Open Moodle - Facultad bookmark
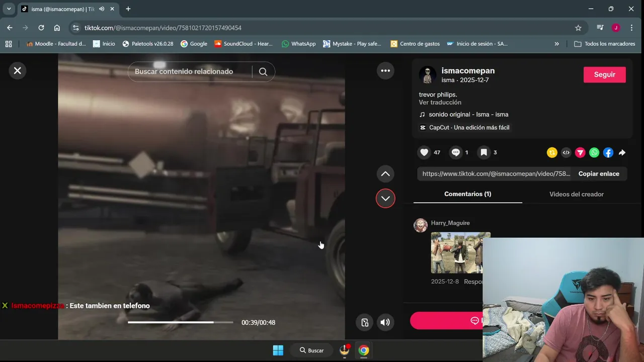This screenshot has width=644, height=362. [x=56, y=44]
